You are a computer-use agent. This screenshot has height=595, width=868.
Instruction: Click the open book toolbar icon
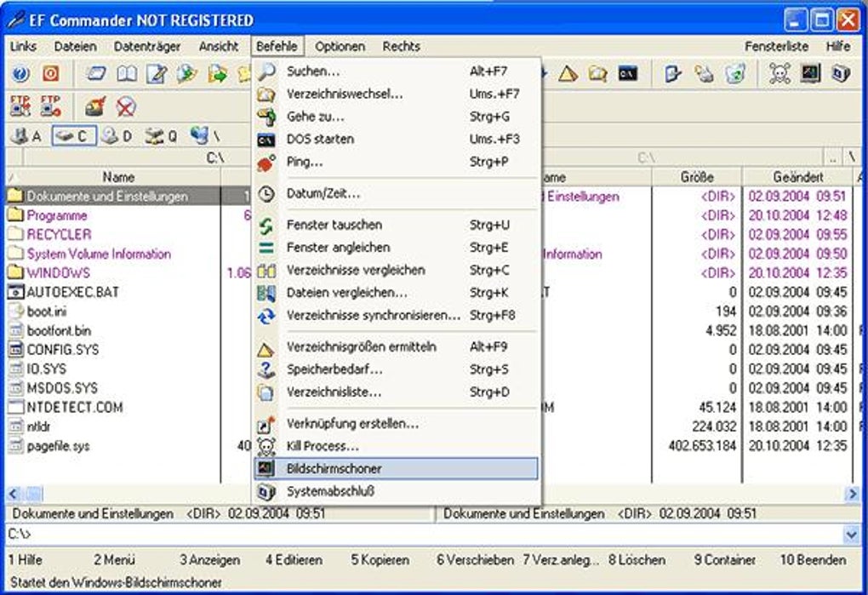[x=127, y=73]
